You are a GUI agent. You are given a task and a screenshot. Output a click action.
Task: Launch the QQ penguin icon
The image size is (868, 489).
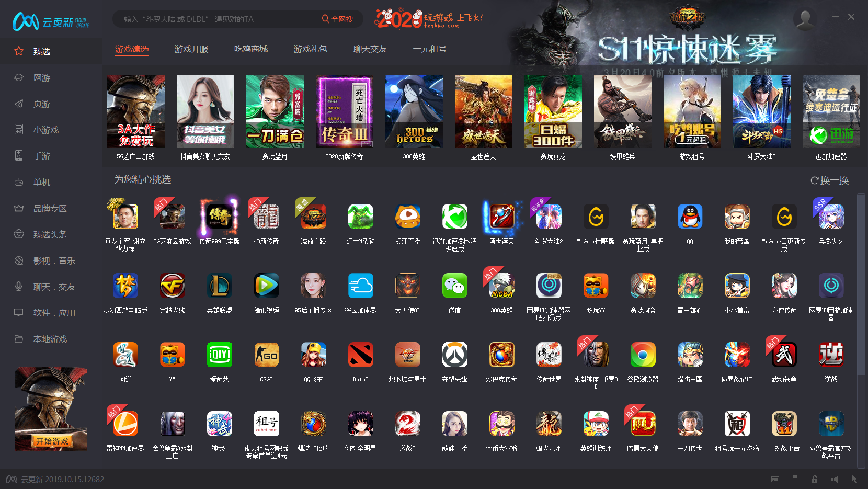[x=690, y=217]
